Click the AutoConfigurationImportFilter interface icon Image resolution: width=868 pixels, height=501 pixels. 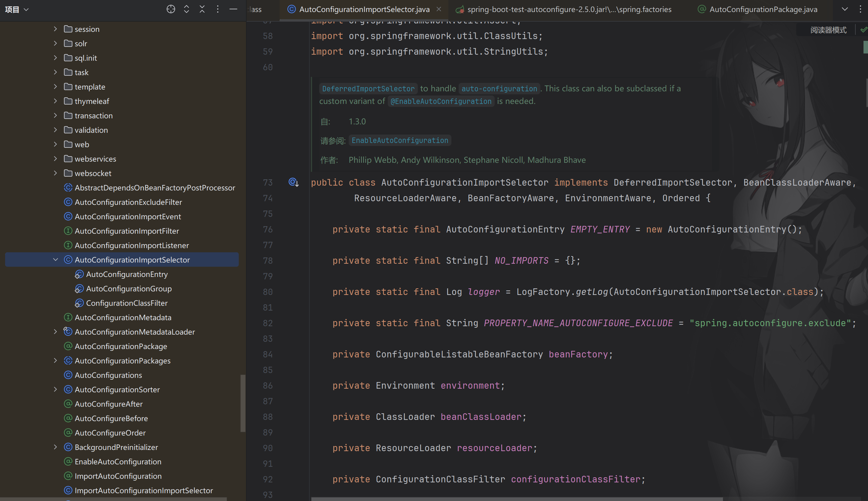point(68,231)
